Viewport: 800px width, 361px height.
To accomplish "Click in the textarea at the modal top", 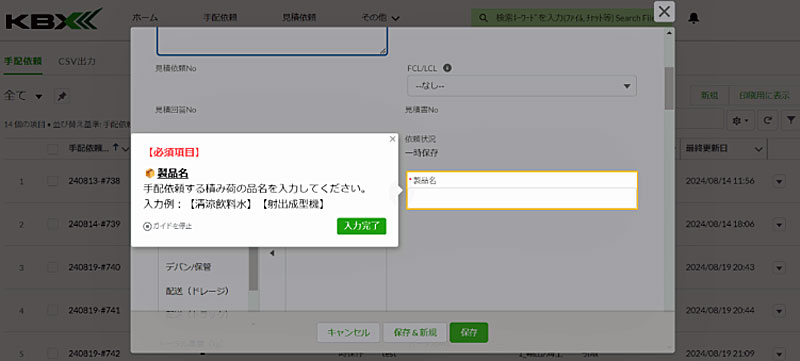I will (x=272, y=41).
